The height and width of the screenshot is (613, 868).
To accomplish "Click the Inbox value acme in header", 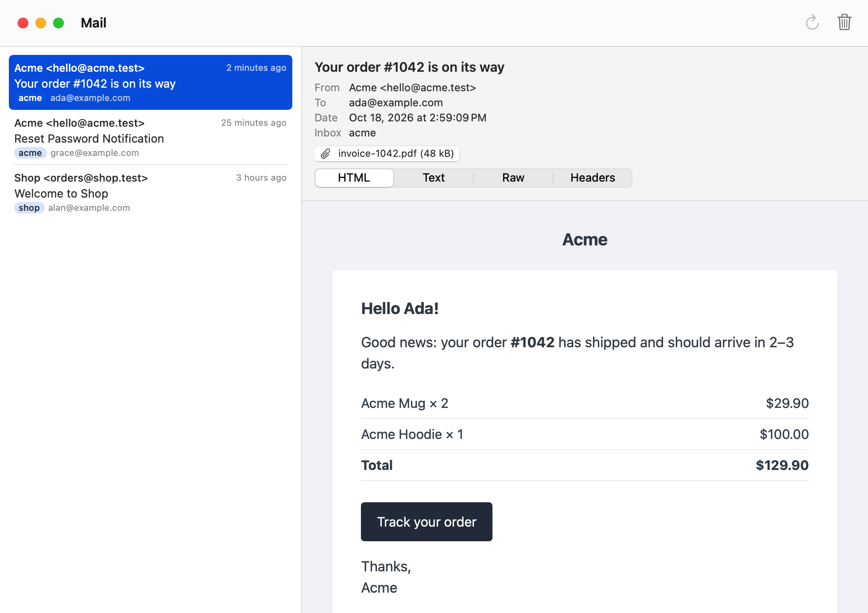I will point(362,133).
